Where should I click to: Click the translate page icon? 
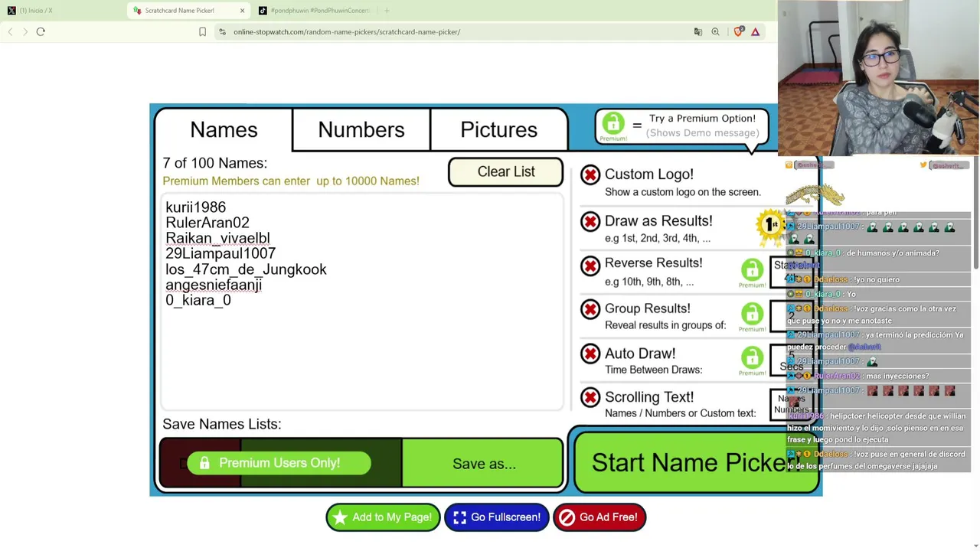tap(697, 32)
